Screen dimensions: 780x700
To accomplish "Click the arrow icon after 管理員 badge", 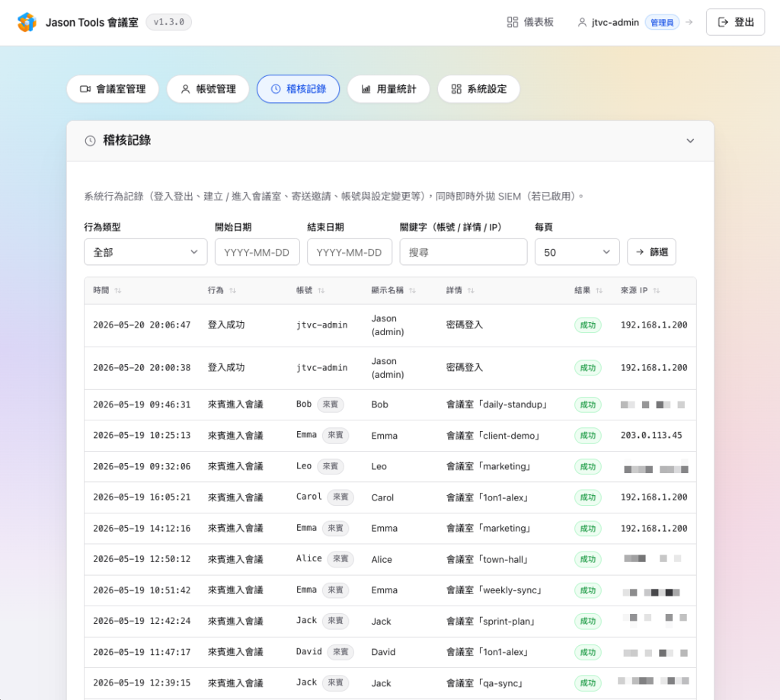I will point(689,22).
